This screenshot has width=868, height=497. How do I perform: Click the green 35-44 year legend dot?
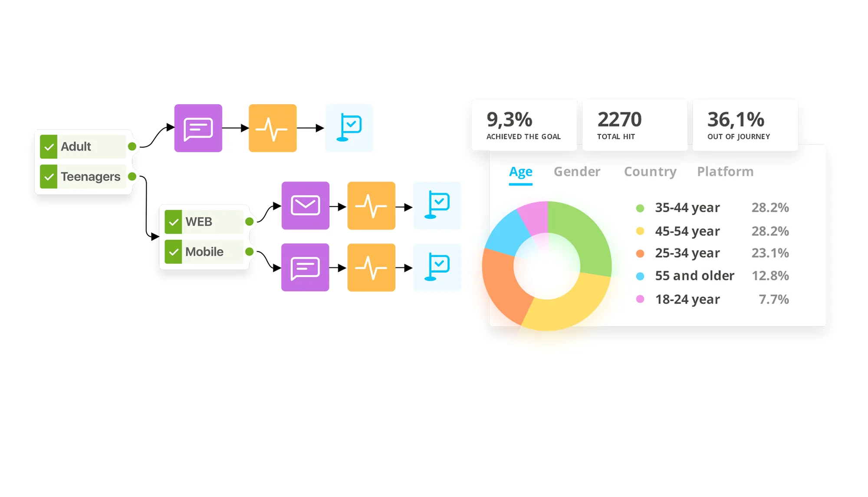pos(640,208)
